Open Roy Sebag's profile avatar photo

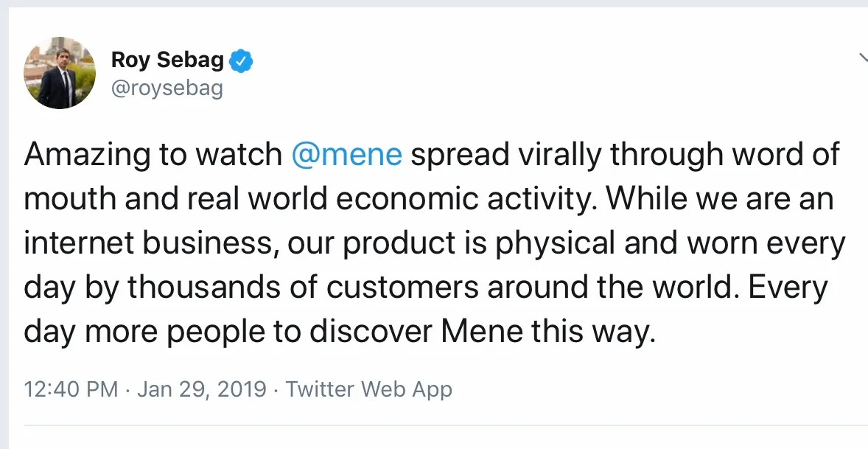click(x=59, y=72)
